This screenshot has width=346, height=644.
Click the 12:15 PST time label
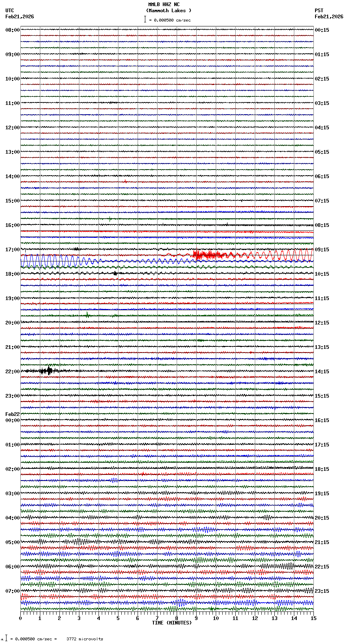[322, 323]
